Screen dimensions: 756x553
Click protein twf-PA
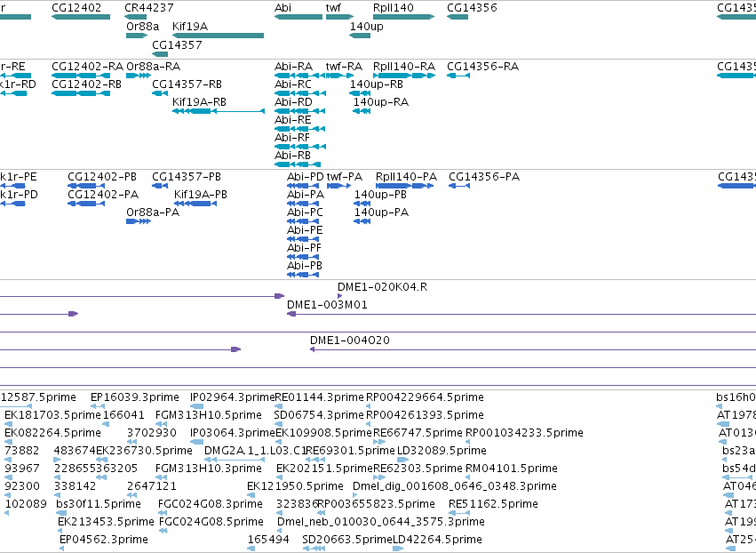(x=339, y=186)
